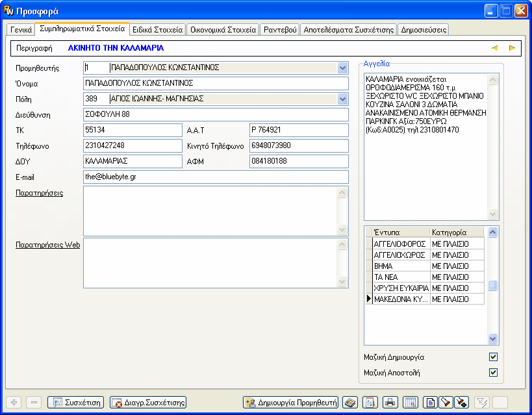Select the ΜΑΚΕΔΟΝΙΑ ΚΥ... row

pyautogui.click(x=425, y=299)
